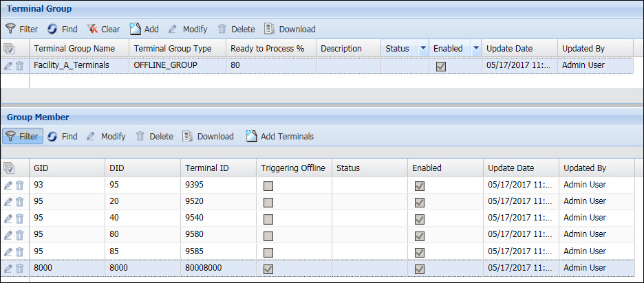644x283 pixels.
Task: Sort Group Member grid by Terminal ID header
Action: pyautogui.click(x=207, y=168)
